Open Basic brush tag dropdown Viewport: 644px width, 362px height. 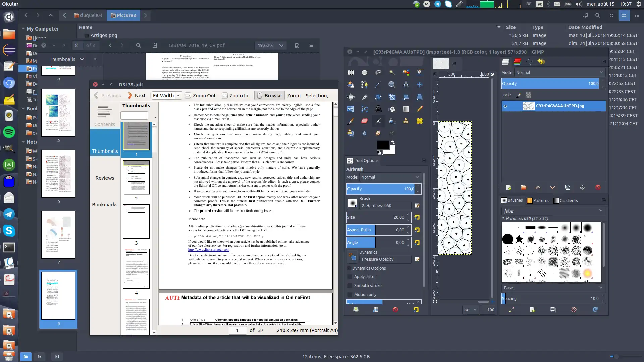click(553, 288)
